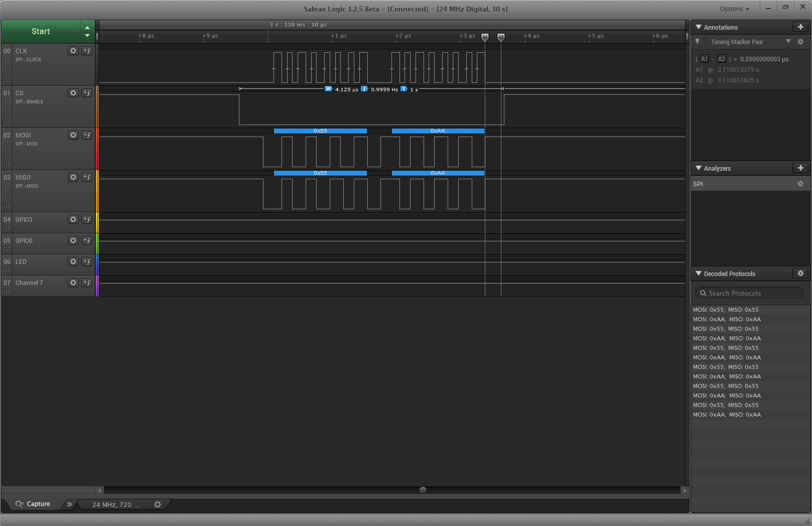This screenshot has width=812, height=526.
Task: Select the 24 MHz, 720 capture tab
Action: [116, 504]
